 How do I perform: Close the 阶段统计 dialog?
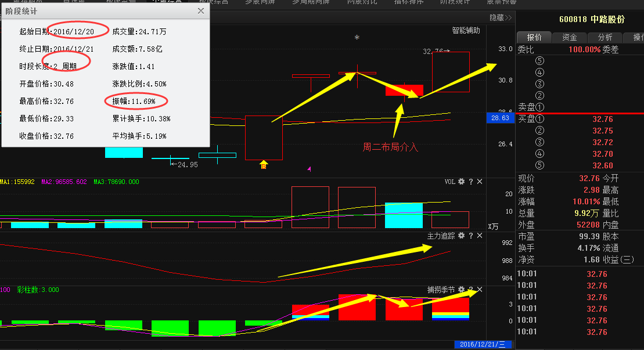(x=201, y=11)
